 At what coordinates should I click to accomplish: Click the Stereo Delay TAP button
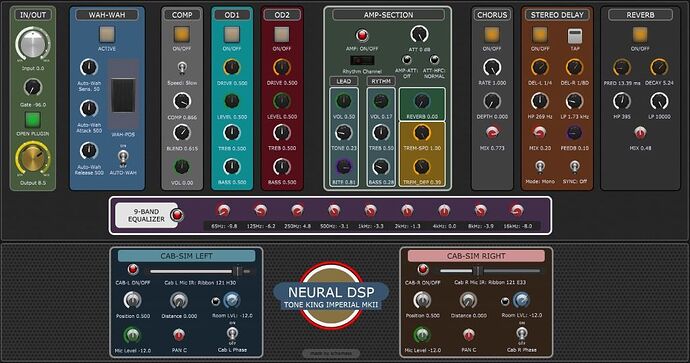pyautogui.click(x=575, y=36)
